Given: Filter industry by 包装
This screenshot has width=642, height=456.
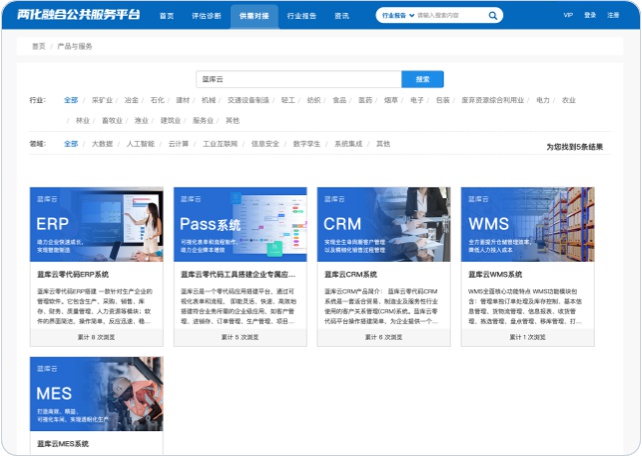Looking at the screenshot, I should 443,100.
